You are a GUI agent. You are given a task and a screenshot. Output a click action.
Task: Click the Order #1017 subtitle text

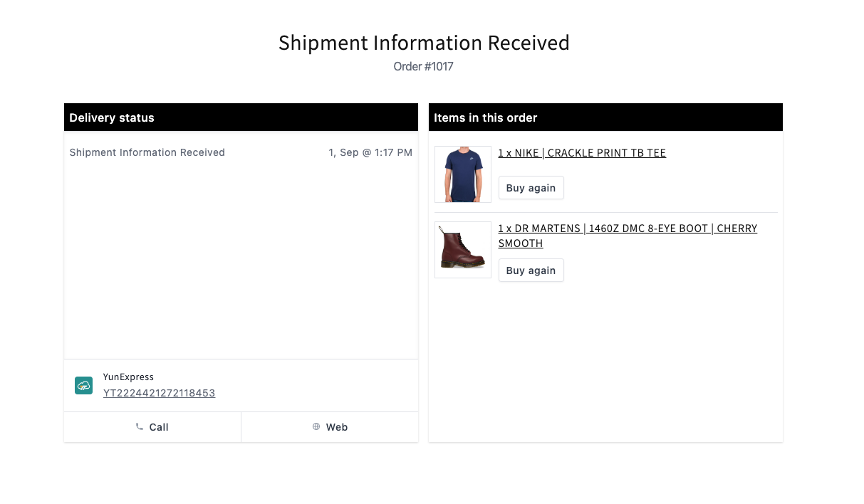(x=423, y=67)
